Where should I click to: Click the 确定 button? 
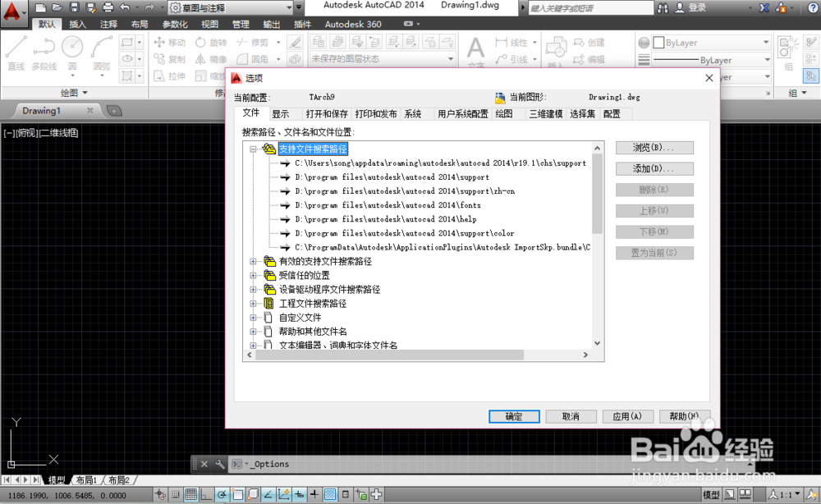pyautogui.click(x=514, y=417)
